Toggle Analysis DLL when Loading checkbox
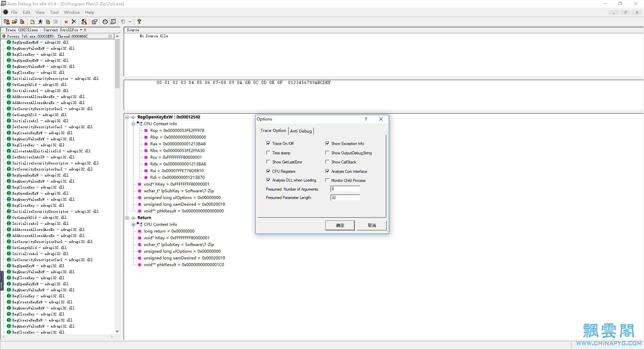The width and height of the screenshot is (644, 349). (x=268, y=180)
